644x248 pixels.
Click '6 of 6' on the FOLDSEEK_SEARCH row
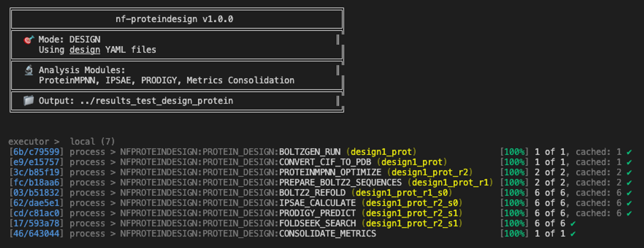[x=550, y=224]
